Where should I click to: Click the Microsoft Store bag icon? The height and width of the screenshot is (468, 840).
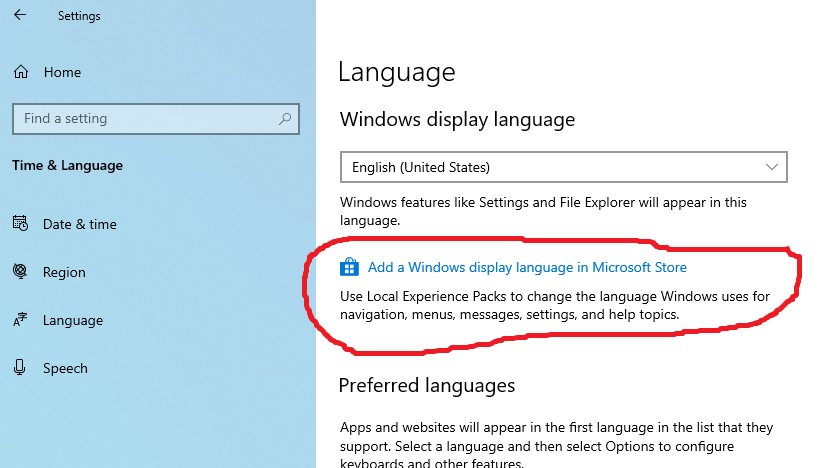(349, 267)
